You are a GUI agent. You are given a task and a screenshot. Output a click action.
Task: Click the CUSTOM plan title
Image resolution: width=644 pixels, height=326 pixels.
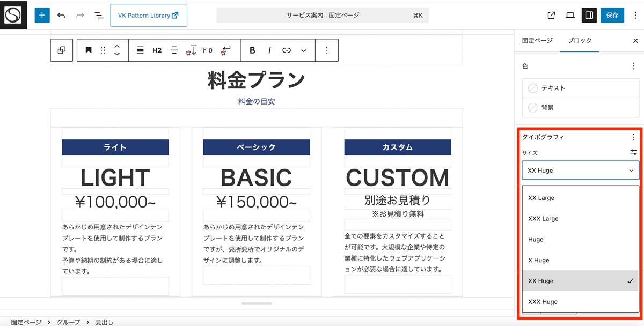click(x=398, y=178)
